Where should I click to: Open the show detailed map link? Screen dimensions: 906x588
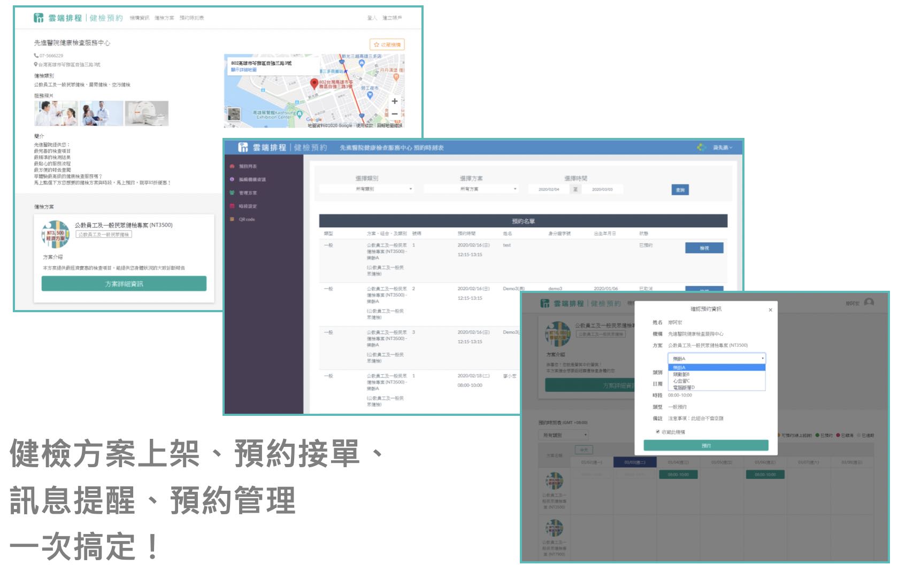[x=243, y=69]
